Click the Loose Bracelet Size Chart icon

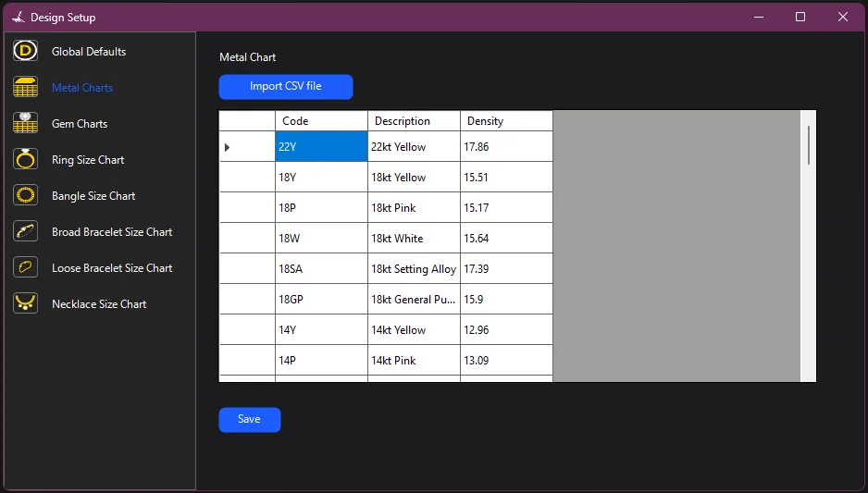[25, 268]
